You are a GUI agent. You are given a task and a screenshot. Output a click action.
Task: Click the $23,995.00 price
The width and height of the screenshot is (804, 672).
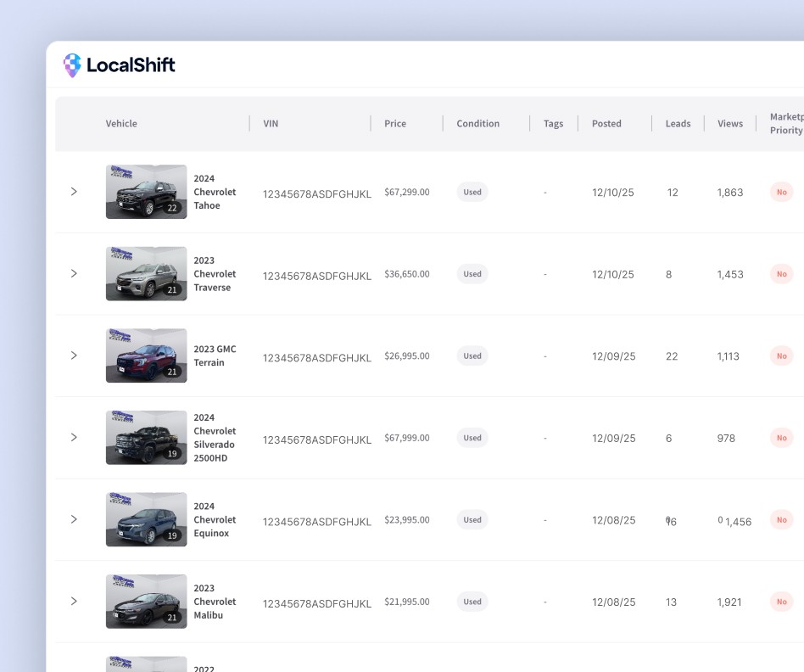pyautogui.click(x=407, y=519)
